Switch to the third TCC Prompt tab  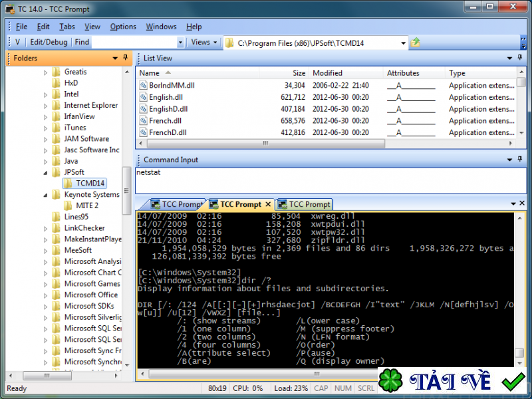(x=304, y=204)
